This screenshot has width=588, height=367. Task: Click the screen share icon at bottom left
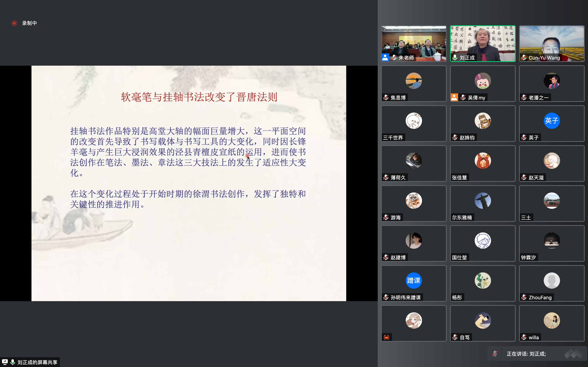[5, 362]
